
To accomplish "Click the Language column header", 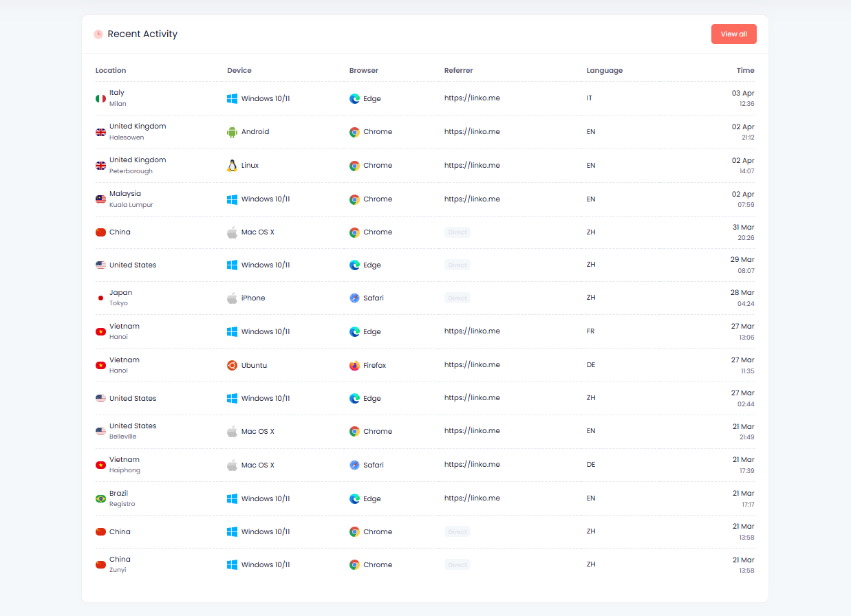I will pyautogui.click(x=605, y=70).
